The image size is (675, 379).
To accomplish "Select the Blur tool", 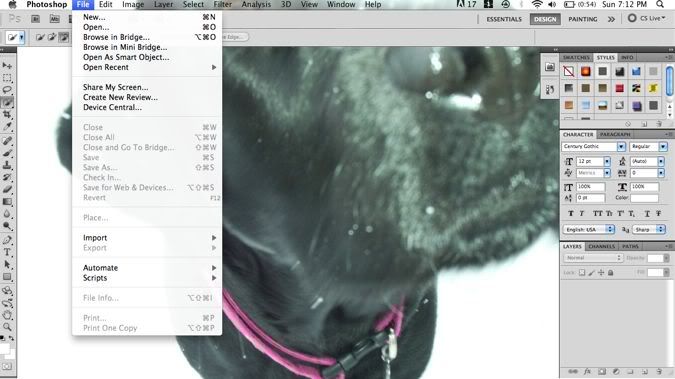I will pyautogui.click(x=7, y=214).
